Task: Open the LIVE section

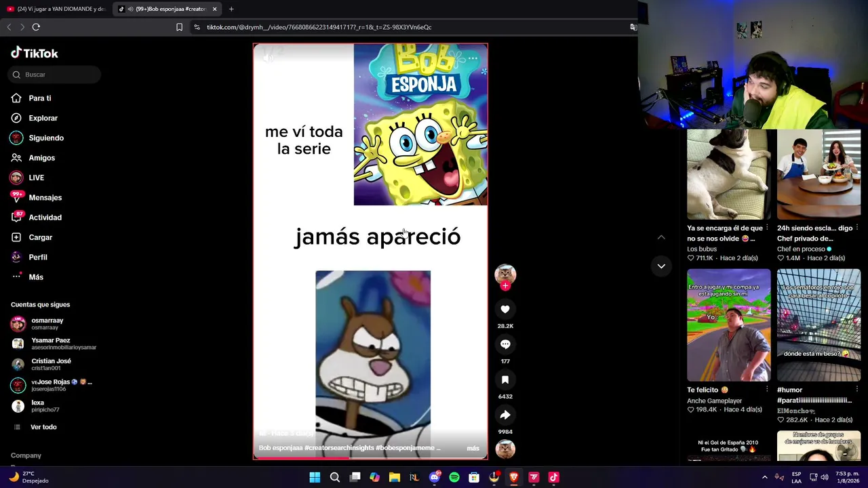Action: (28, 178)
